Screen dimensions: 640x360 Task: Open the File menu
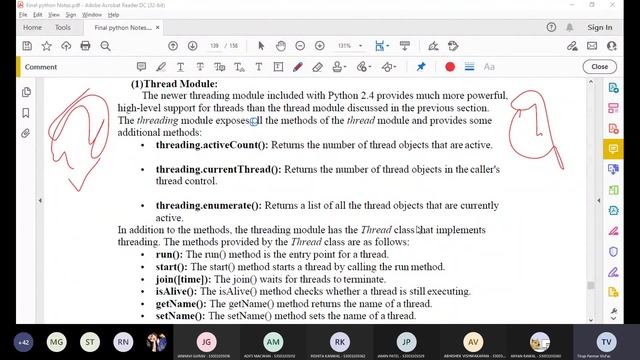pos(23,15)
